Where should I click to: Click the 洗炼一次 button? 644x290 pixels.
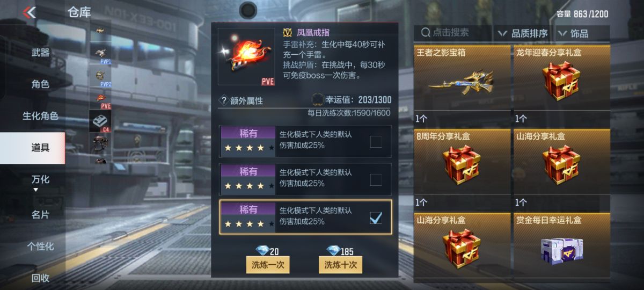point(268,264)
